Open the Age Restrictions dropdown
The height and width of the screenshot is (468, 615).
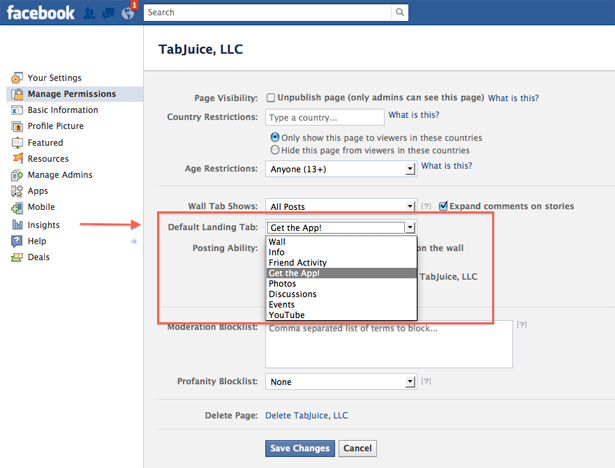pos(341,169)
